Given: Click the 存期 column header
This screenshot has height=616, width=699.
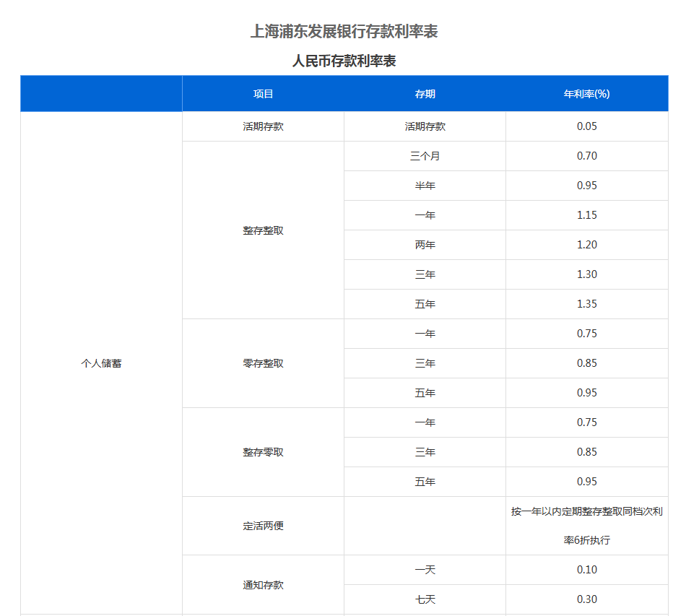Looking at the screenshot, I should click(425, 94).
